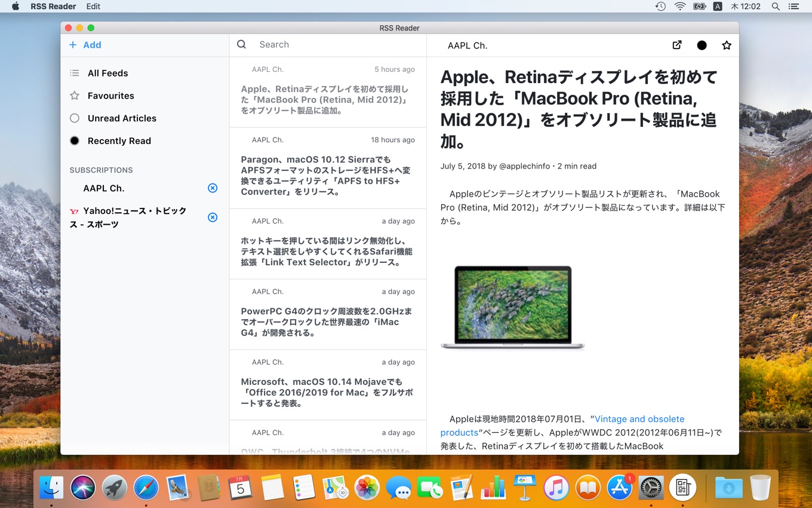The height and width of the screenshot is (508, 812).
Task: Show Recently Read articles
Action: click(119, 141)
